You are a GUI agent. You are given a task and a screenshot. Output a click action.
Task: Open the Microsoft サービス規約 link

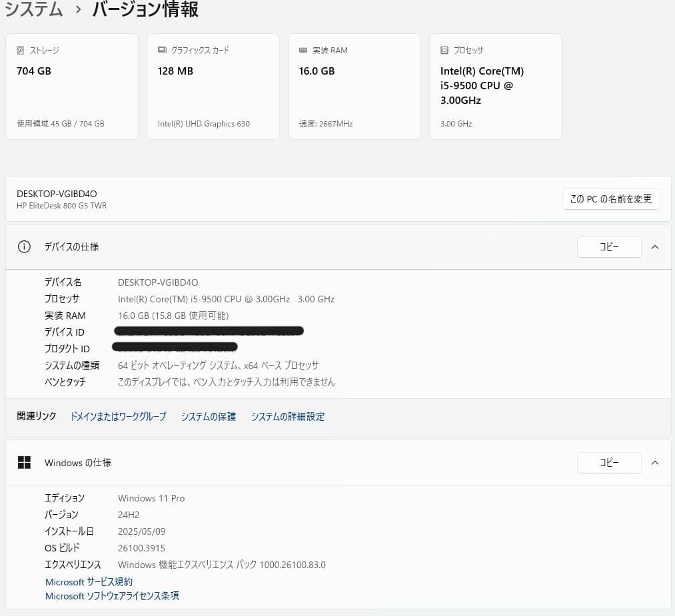pos(89,581)
